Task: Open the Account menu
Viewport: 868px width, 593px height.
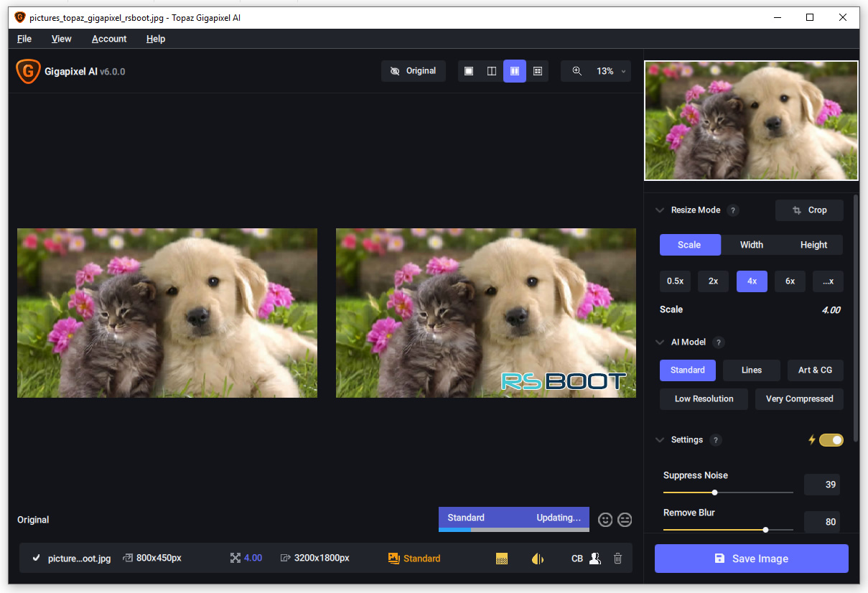Action: 109,39
